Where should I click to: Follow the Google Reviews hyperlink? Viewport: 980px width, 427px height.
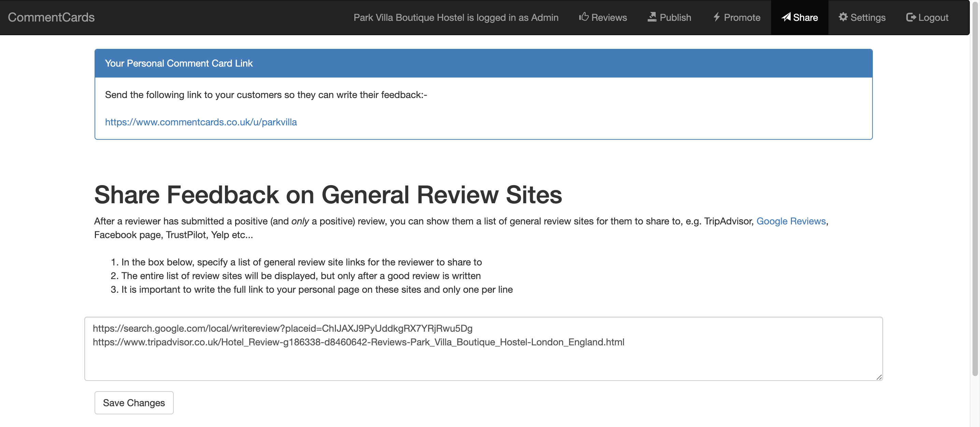tap(791, 221)
